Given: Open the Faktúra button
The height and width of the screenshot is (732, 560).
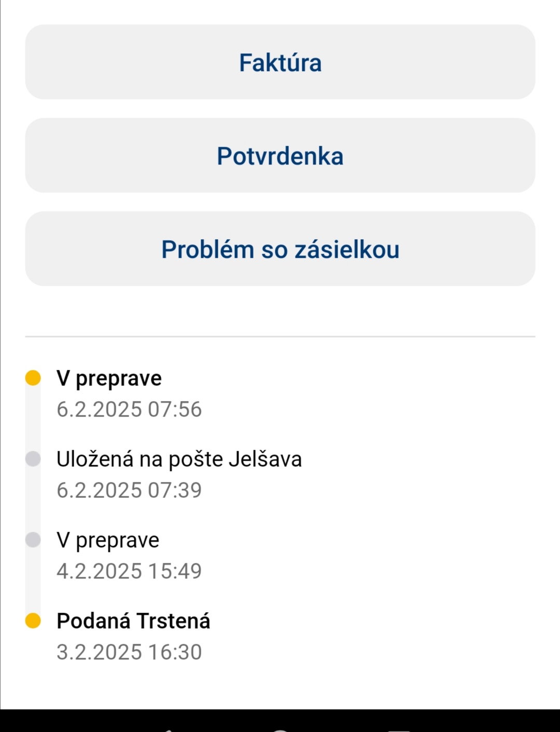Looking at the screenshot, I should (280, 62).
